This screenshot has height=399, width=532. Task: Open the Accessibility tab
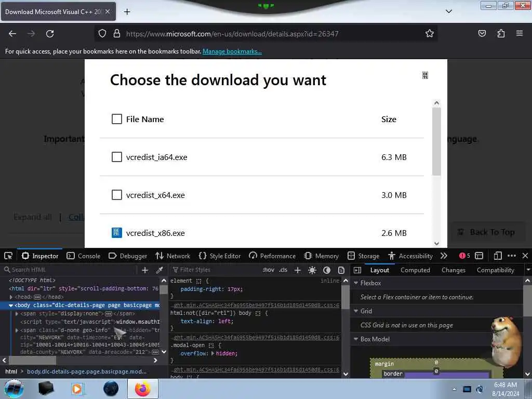click(410, 256)
